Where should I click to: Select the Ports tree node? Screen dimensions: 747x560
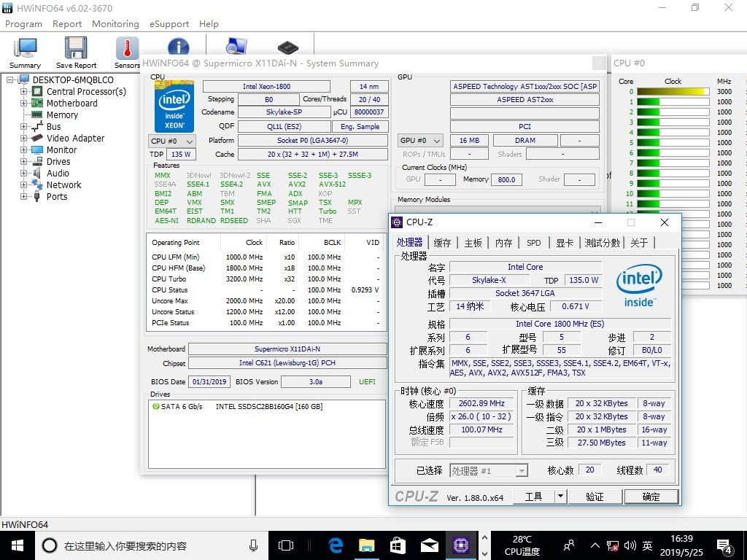click(57, 197)
